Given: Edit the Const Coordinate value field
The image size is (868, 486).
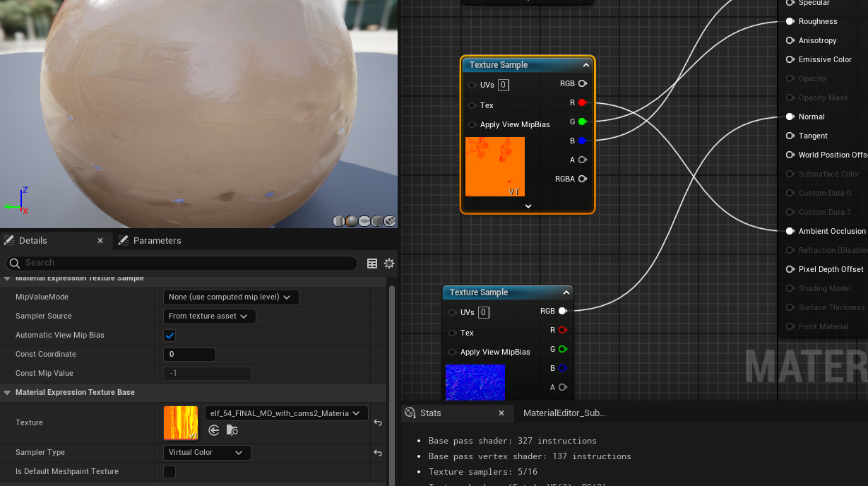Looking at the screenshot, I should click(189, 355).
